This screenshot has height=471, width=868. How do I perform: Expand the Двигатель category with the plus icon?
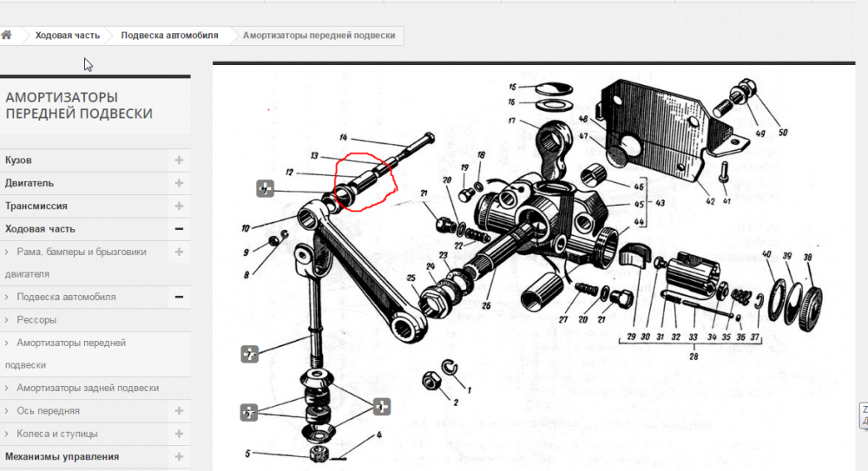(x=179, y=183)
